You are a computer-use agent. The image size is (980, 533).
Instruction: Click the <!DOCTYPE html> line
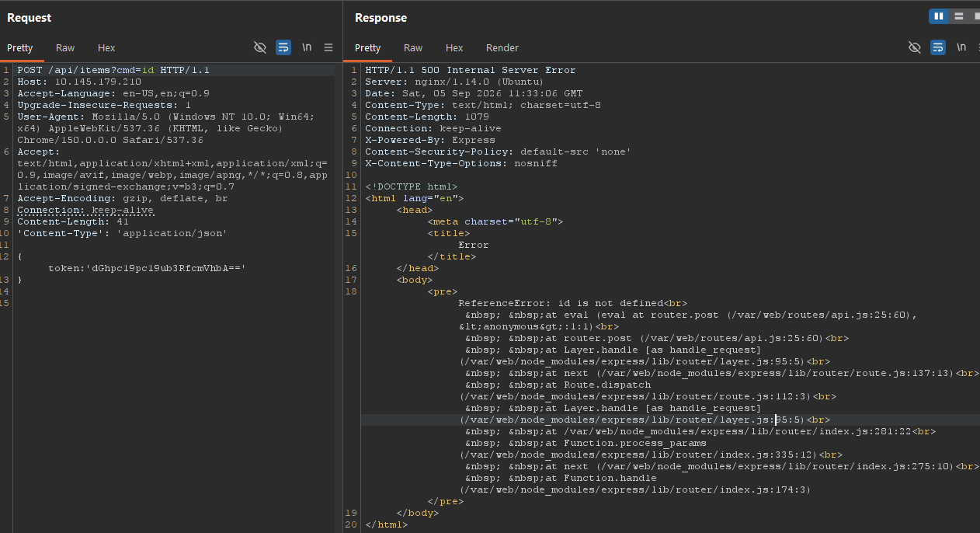tap(412, 186)
